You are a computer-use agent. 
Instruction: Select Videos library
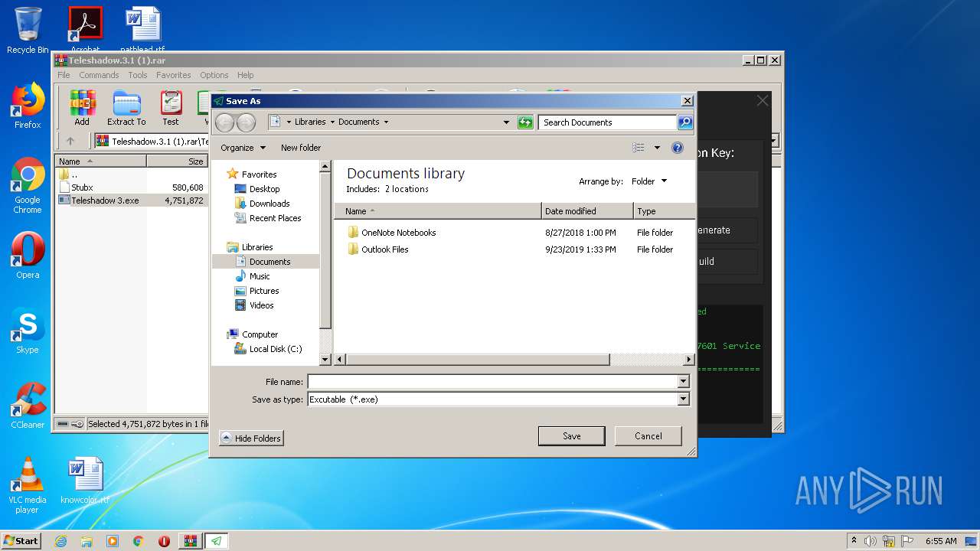(x=261, y=305)
